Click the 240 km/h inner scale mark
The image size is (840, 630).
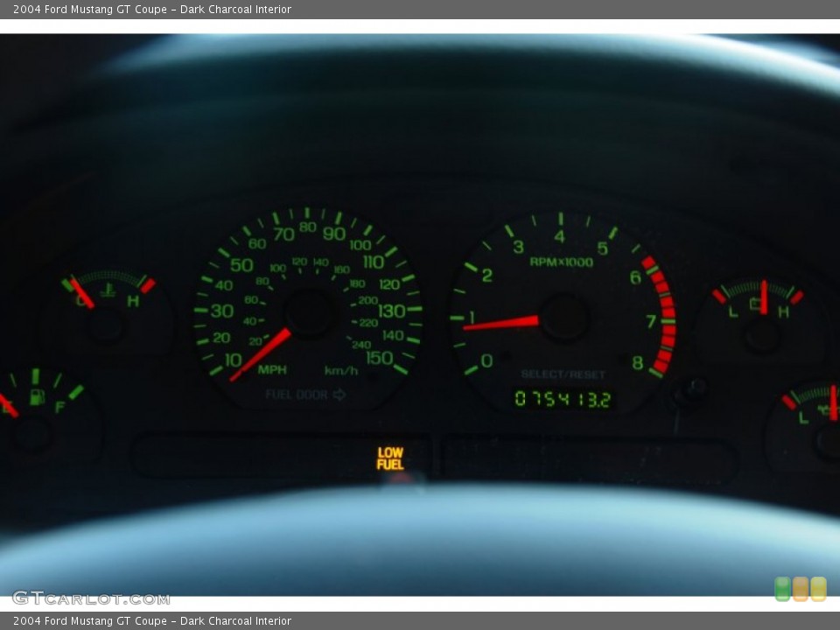point(361,345)
